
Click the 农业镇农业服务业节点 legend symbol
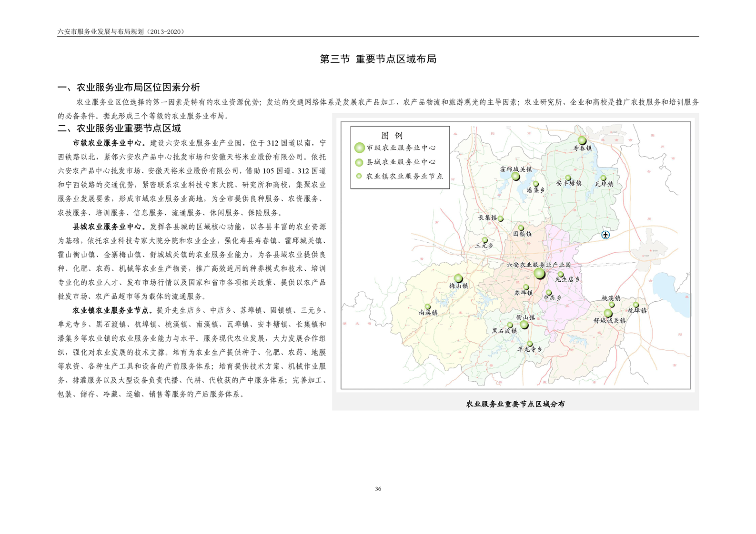(x=359, y=176)
